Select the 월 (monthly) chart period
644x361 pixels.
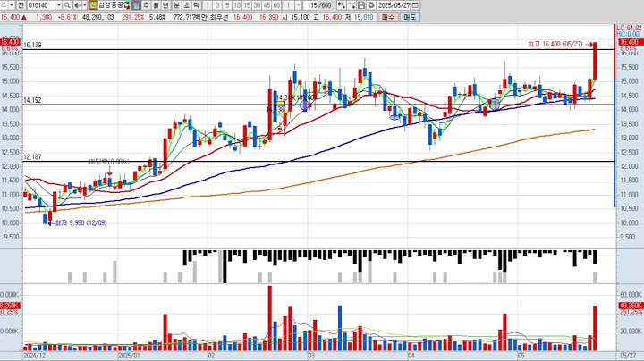pos(156,5)
